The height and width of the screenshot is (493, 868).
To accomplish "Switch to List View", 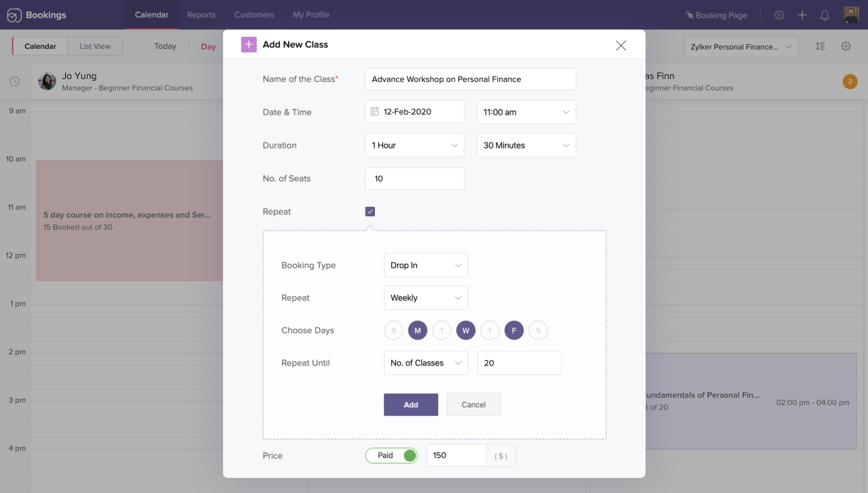I will [95, 46].
